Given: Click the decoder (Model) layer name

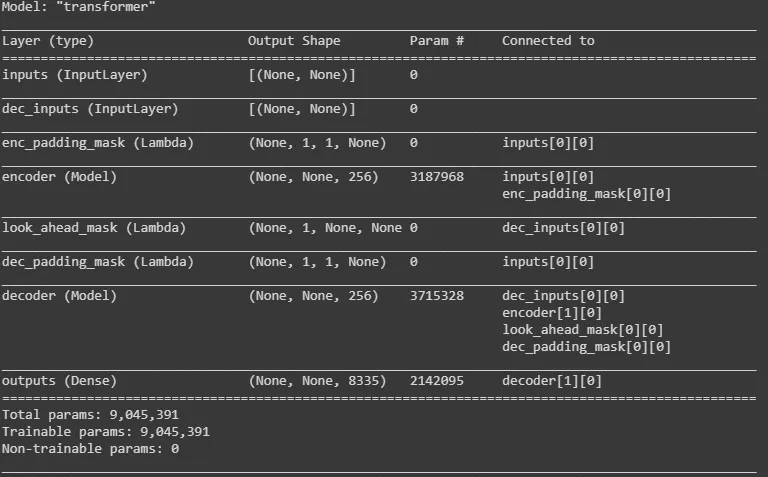Looking at the screenshot, I should tap(60, 296).
